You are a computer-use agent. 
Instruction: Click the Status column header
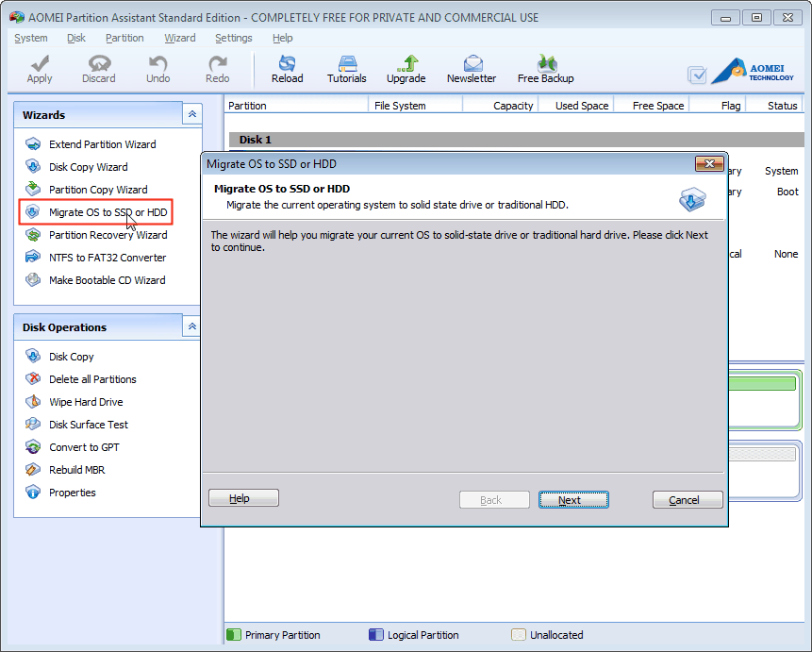coord(774,106)
